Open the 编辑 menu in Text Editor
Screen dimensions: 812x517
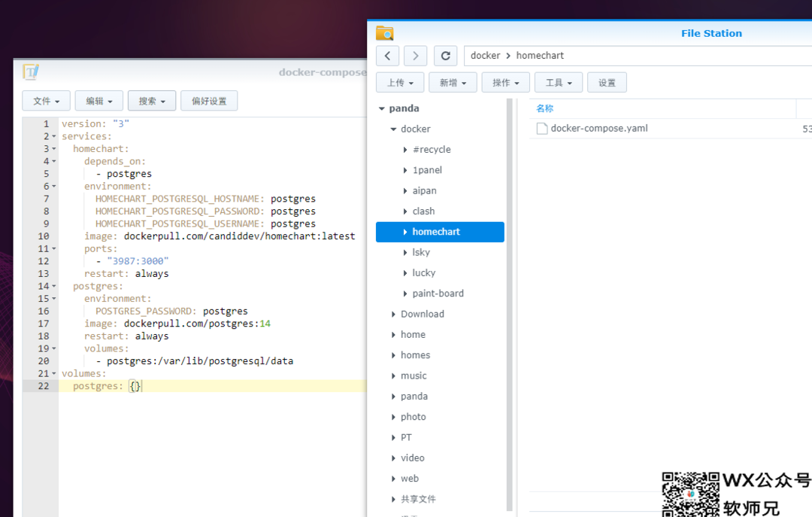tap(99, 101)
